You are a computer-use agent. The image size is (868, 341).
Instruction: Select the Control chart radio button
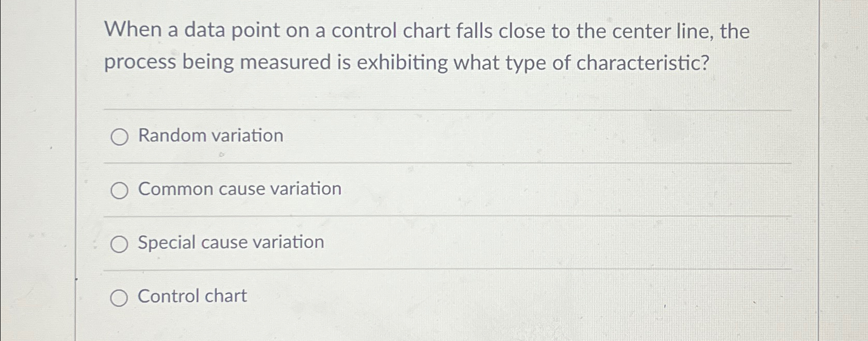(x=120, y=298)
